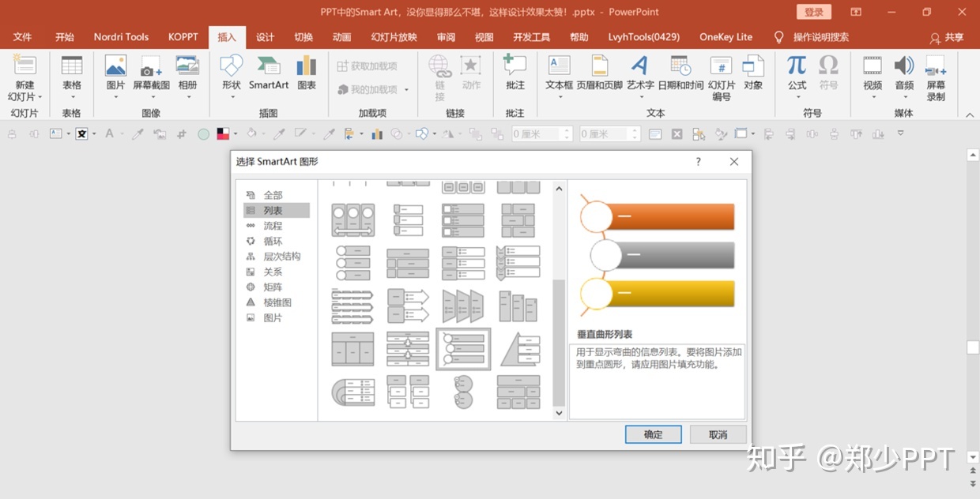Click the SmartArt ribbon button
980x499 pixels.
coord(269,73)
